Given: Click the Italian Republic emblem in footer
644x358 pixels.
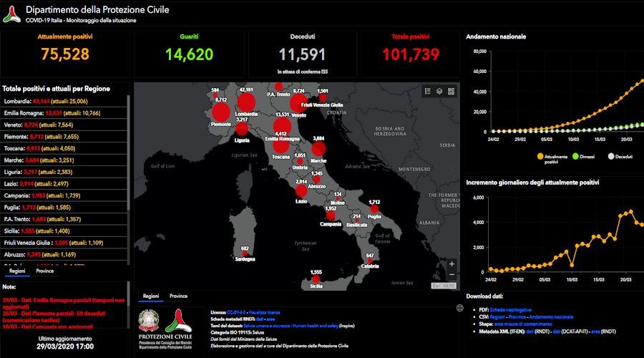Looking at the screenshot, I should coord(149,321).
